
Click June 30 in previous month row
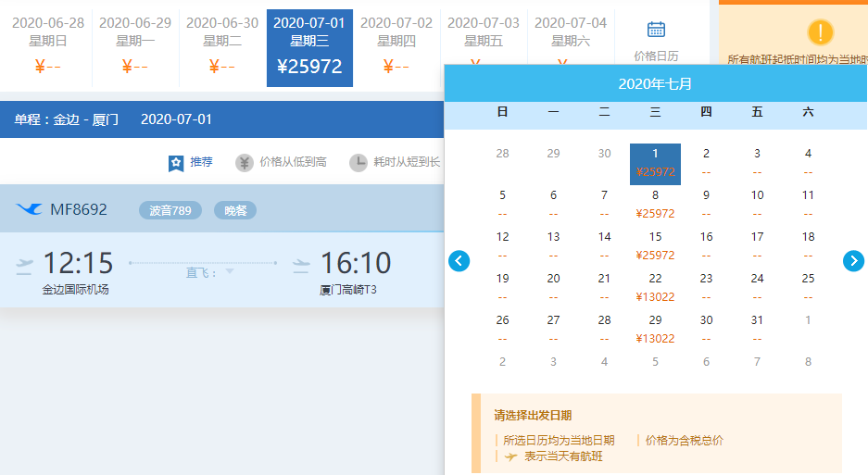pyautogui.click(x=605, y=154)
